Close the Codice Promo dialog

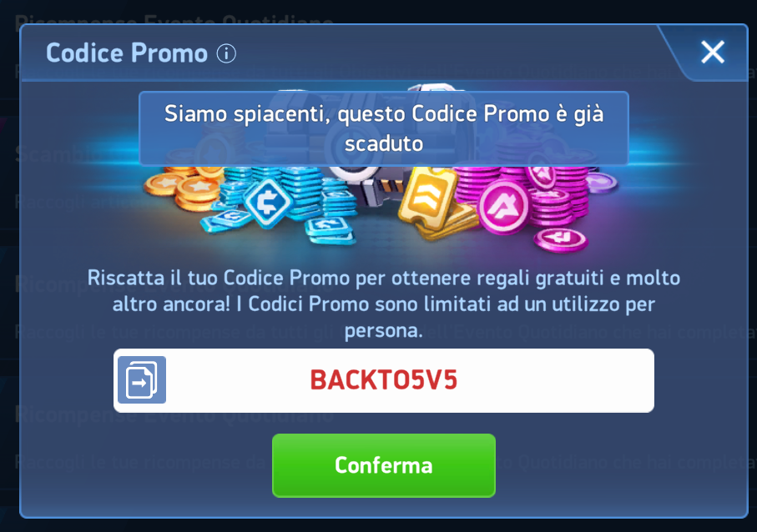pos(713,52)
